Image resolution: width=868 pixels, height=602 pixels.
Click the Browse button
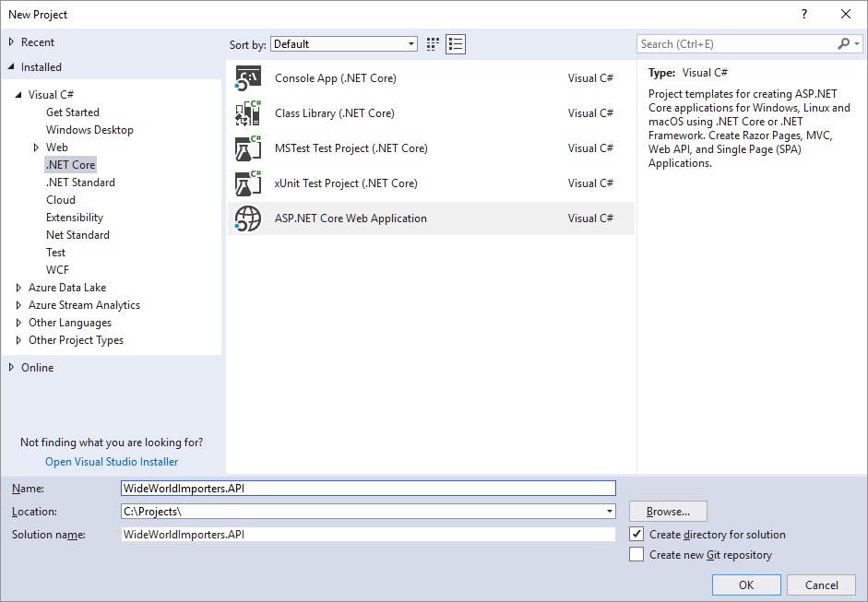click(x=668, y=512)
